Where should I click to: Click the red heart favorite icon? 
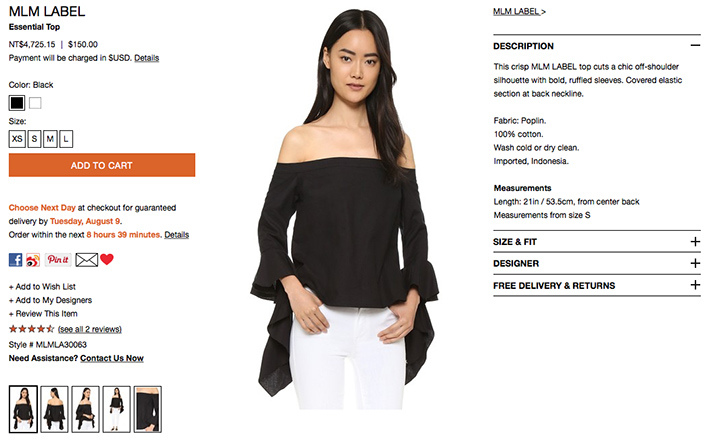click(x=107, y=259)
